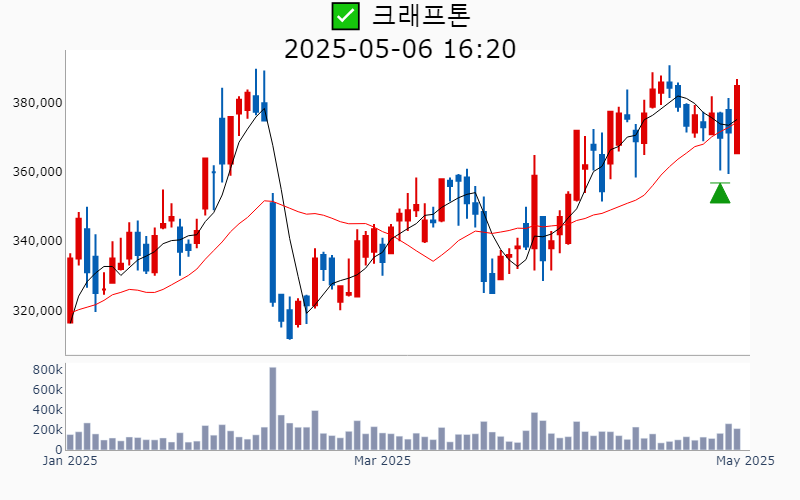
Task: Click the Mar 2025 date label
Action: pos(382,461)
